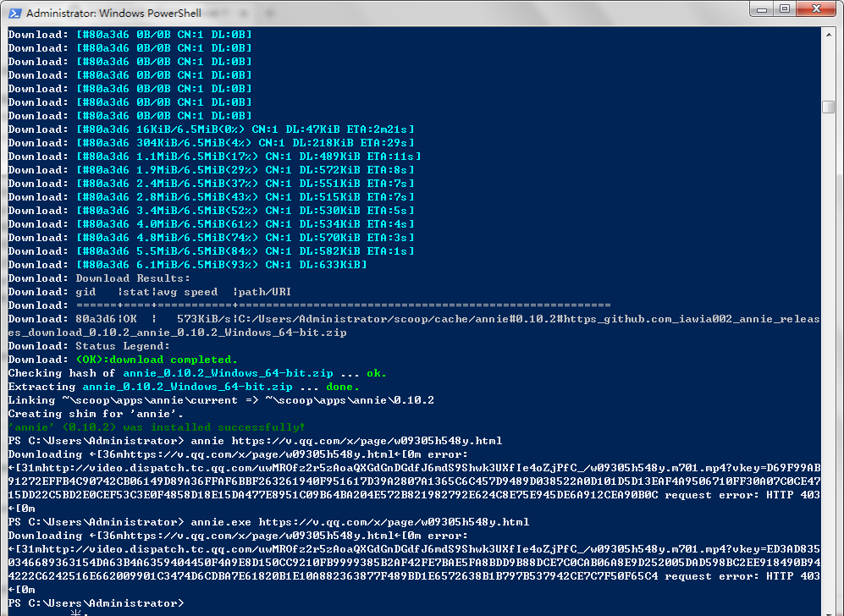Click the 'Download Results:' line
Screen dimensions: 844x616
(99, 278)
